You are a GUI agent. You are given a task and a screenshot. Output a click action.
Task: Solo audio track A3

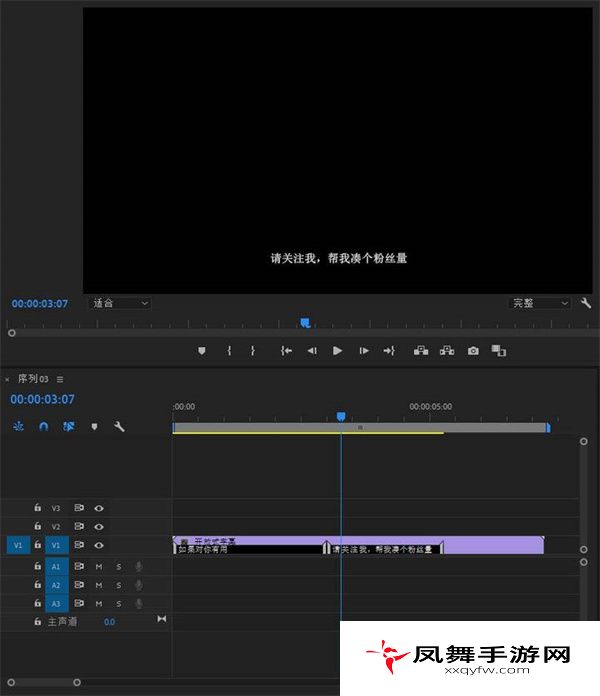coord(118,604)
